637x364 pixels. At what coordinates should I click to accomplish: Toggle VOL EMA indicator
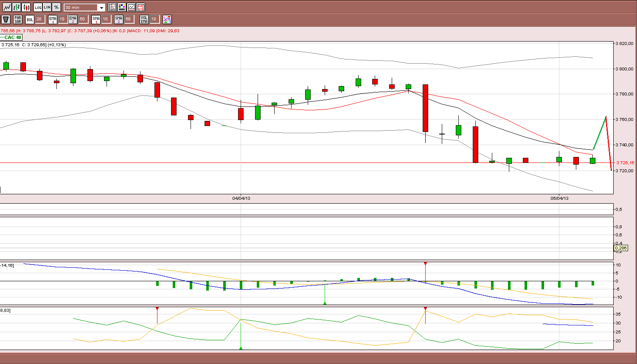tap(144, 19)
